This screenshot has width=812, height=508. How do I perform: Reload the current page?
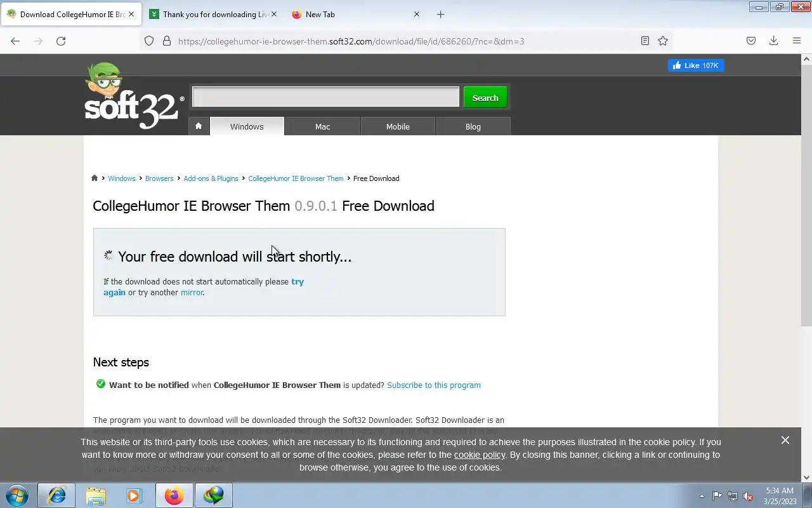(x=61, y=41)
